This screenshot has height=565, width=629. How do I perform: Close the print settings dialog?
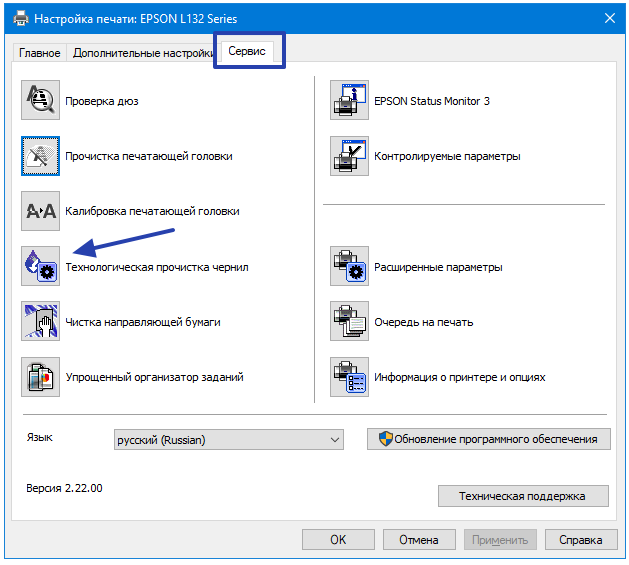(610, 18)
